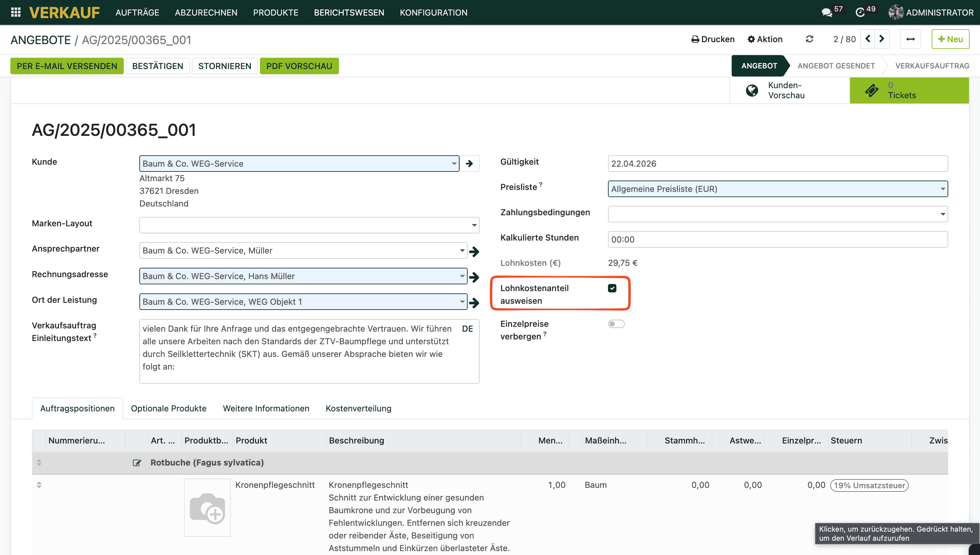The height and width of the screenshot is (555, 980).
Task: Click the Kronenpflegeschnitt row drag handle
Action: [39, 485]
